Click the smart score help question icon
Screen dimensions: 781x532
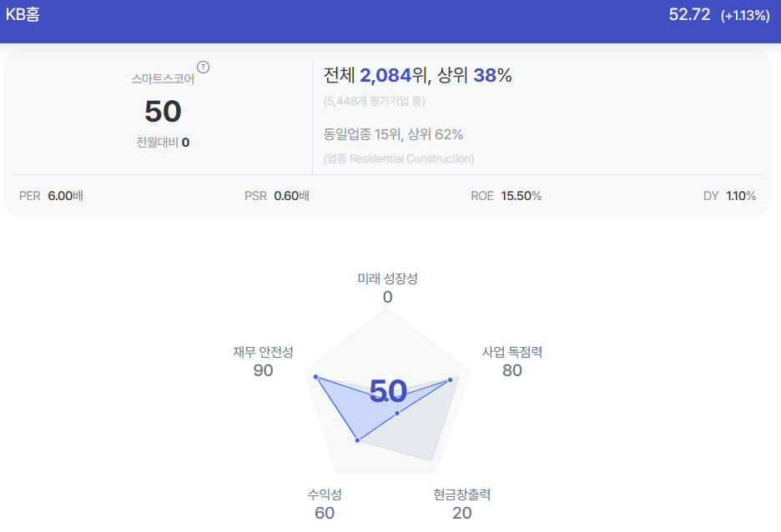pos(204,68)
